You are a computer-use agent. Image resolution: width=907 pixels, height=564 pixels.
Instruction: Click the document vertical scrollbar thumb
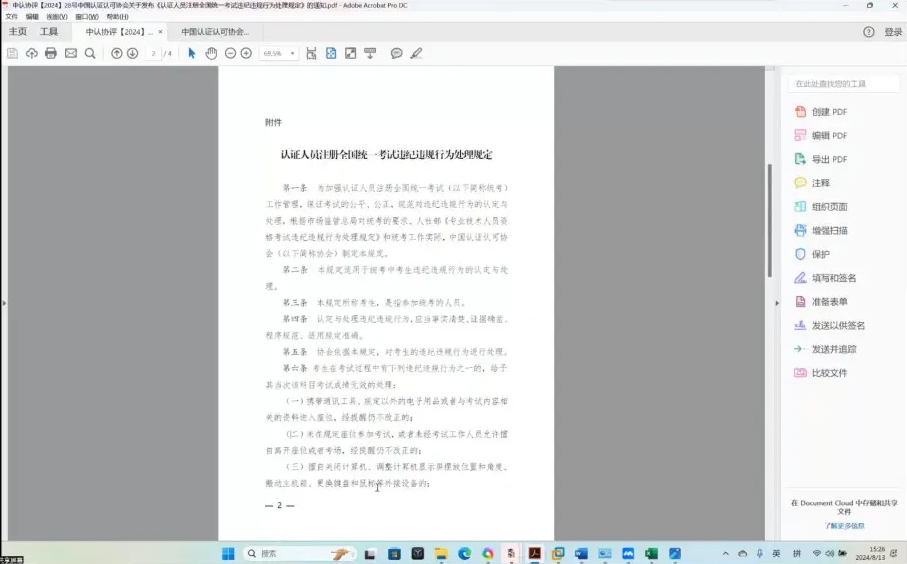point(769,221)
